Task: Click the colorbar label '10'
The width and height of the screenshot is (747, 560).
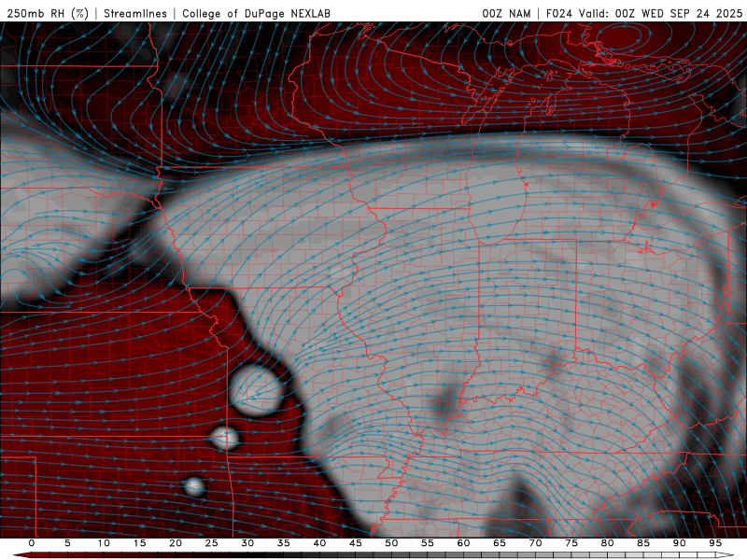Action: click(x=104, y=543)
